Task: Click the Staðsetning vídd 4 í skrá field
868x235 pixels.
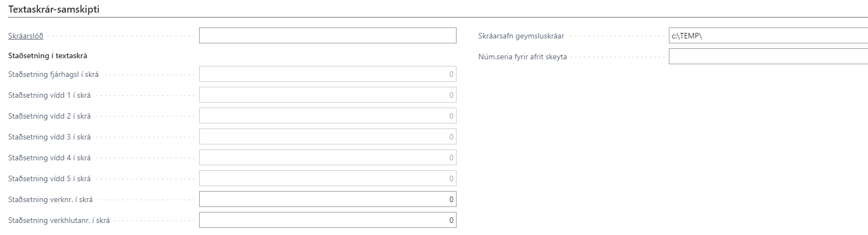Action: tap(327, 158)
